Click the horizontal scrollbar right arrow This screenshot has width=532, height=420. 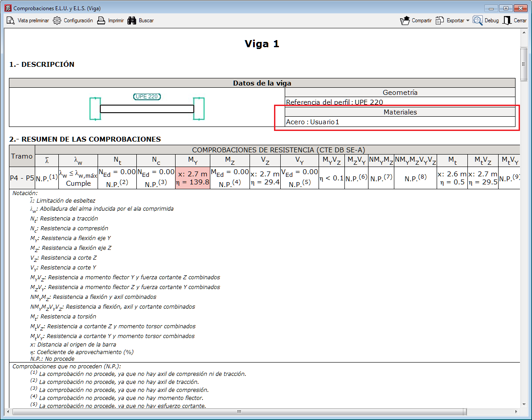point(516,412)
